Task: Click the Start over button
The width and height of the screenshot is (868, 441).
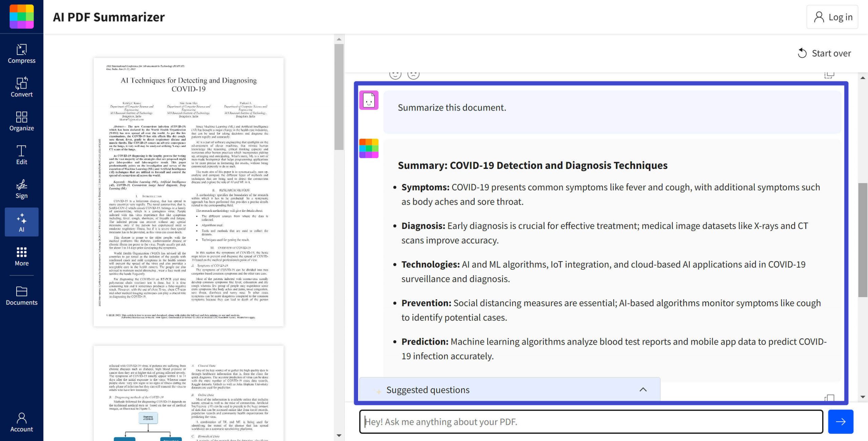Action: tap(824, 53)
